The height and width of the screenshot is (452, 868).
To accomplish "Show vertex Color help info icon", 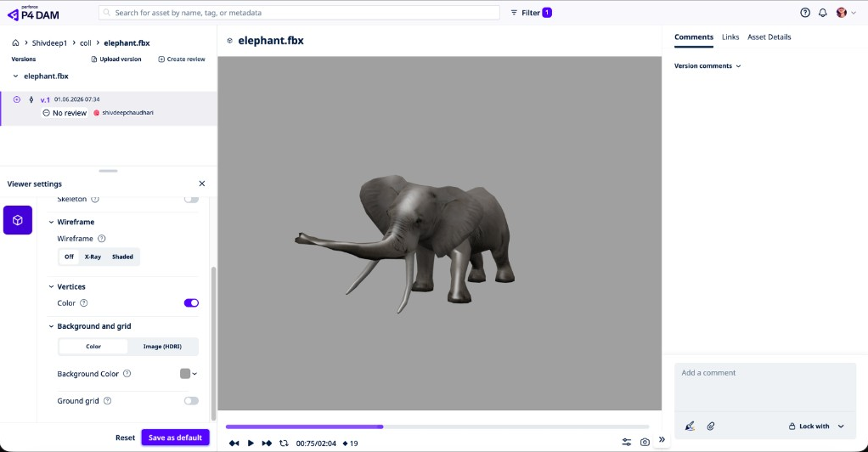I will (x=83, y=303).
